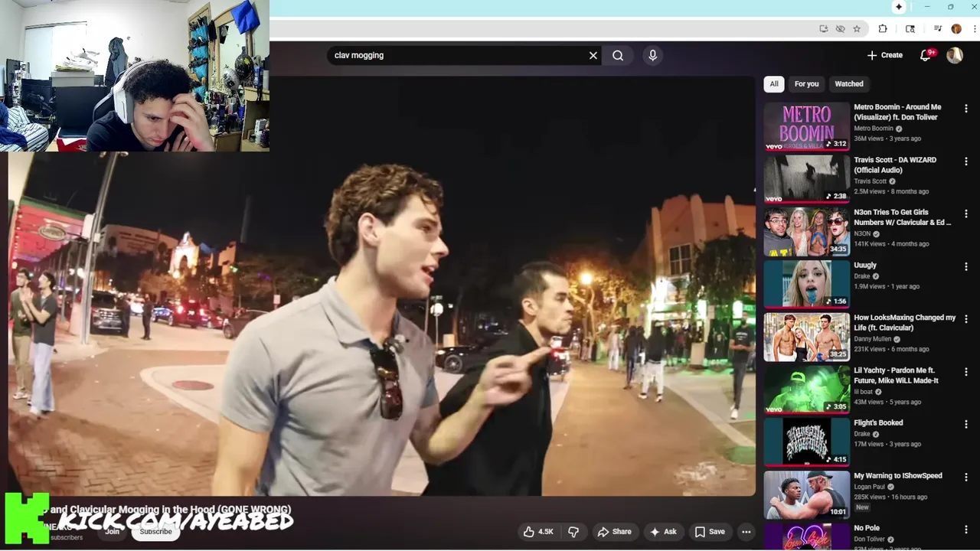Viewport: 980px width, 551px height.
Task: Open options for Uuugly video
Action: (966, 266)
